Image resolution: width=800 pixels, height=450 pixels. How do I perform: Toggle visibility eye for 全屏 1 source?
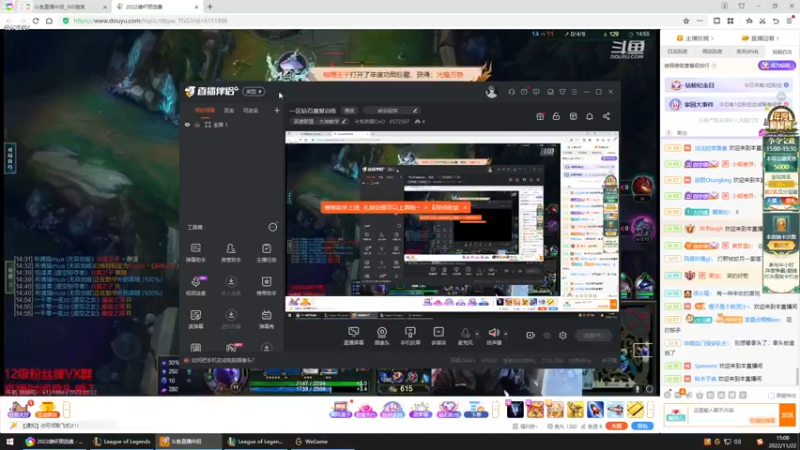pos(187,124)
